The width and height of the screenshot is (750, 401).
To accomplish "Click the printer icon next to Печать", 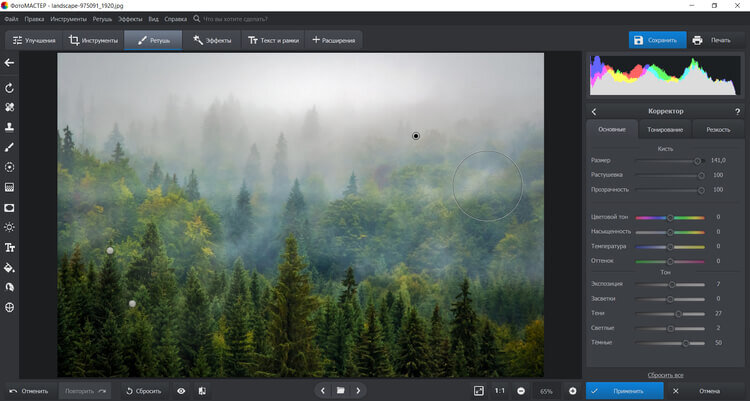I will point(697,40).
